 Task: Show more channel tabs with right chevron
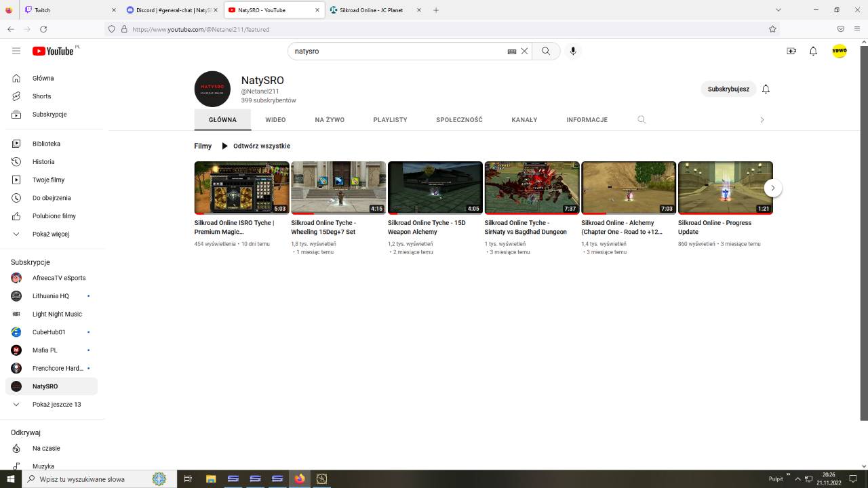pyautogui.click(x=762, y=119)
